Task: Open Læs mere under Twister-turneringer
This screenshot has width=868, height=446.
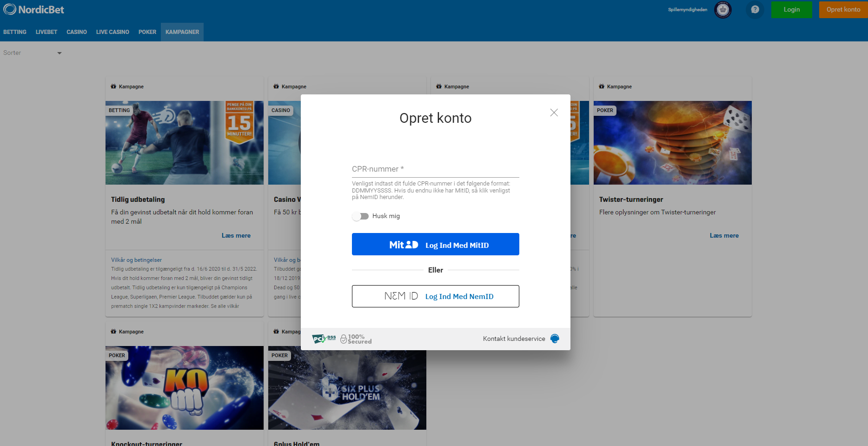Action: [x=724, y=236]
